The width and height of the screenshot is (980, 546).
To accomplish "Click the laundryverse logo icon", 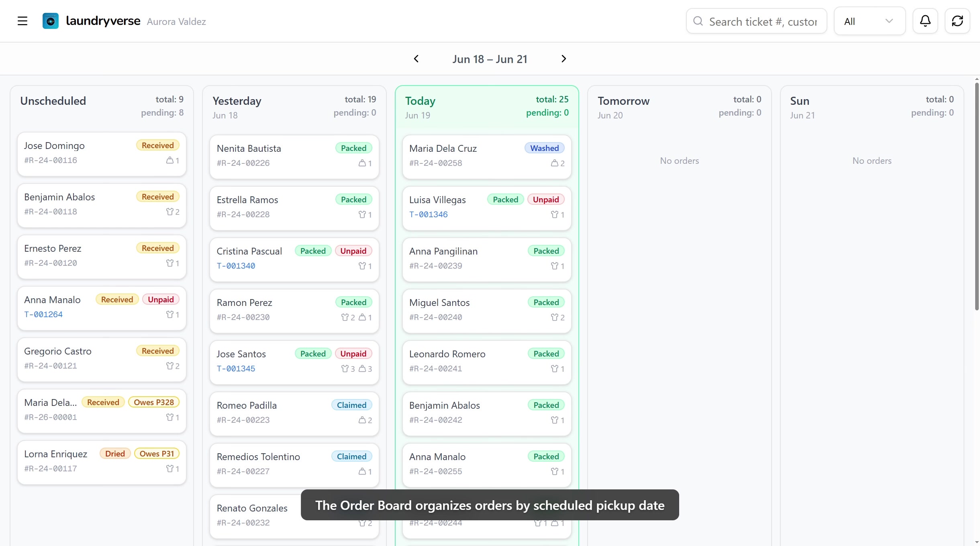I will (x=51, y=21).
